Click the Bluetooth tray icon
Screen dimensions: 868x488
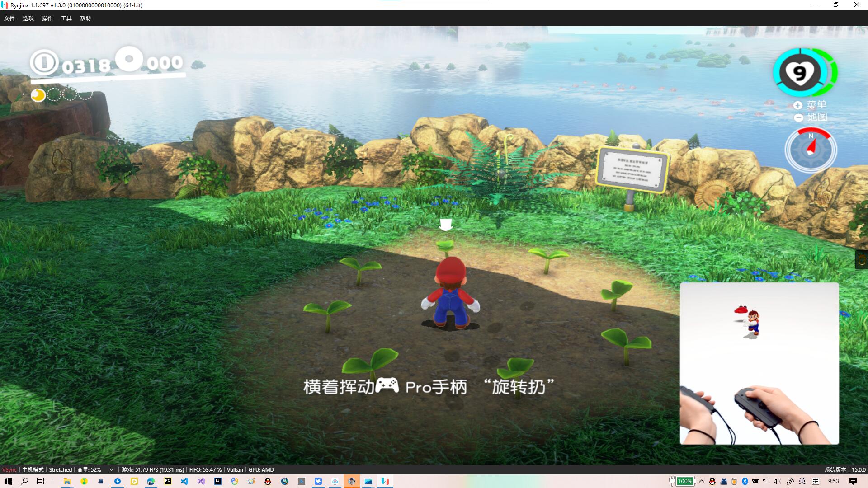(745, 481)
